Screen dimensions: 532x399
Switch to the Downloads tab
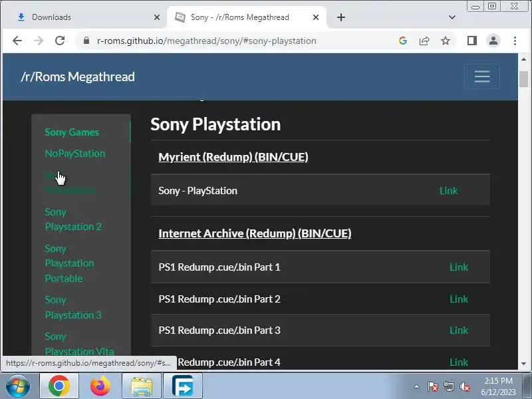84,17
